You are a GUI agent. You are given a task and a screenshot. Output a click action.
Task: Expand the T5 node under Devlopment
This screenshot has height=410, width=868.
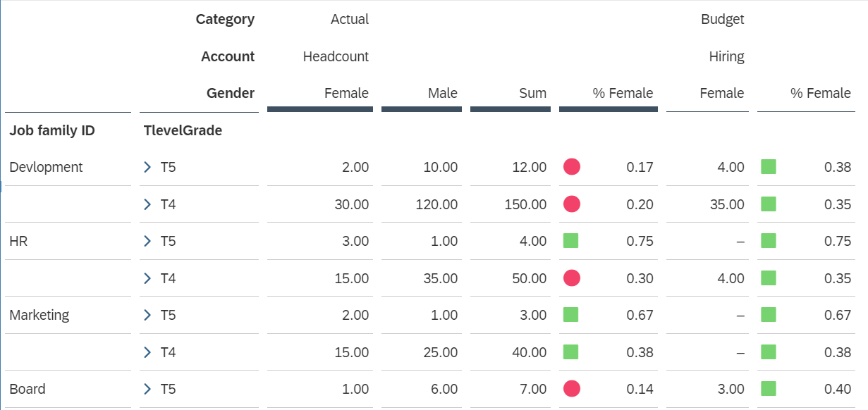148,167
